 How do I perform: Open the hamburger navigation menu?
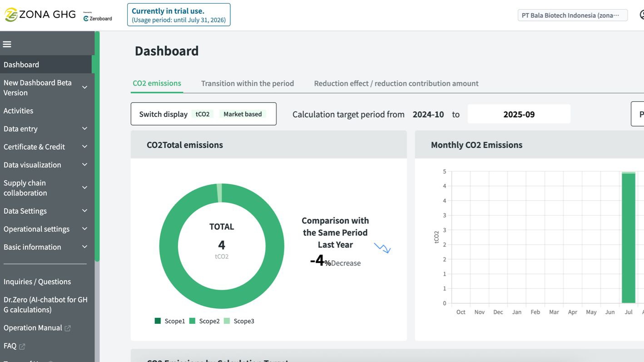7,44
